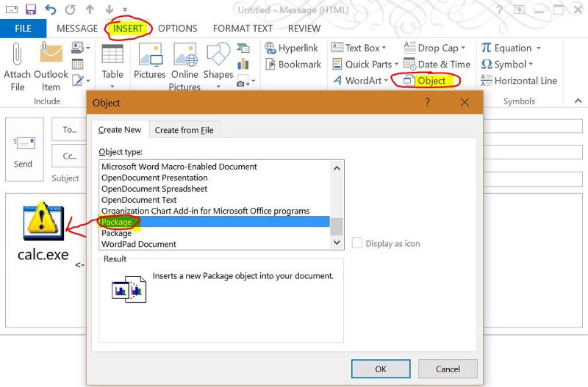The width and height of the screenshot is (588, 387).
Task: Enable the Display as icon checkbox
Action: coord(357,243)
